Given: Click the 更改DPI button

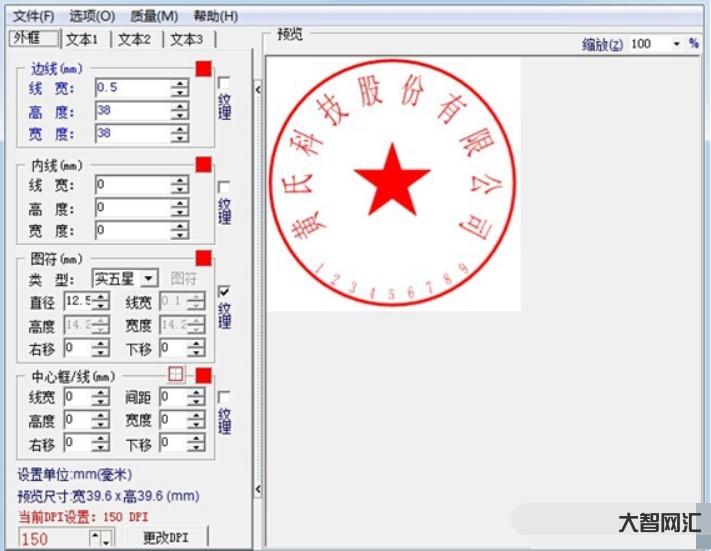Looking at the screenshot, I should click(165, 537).
